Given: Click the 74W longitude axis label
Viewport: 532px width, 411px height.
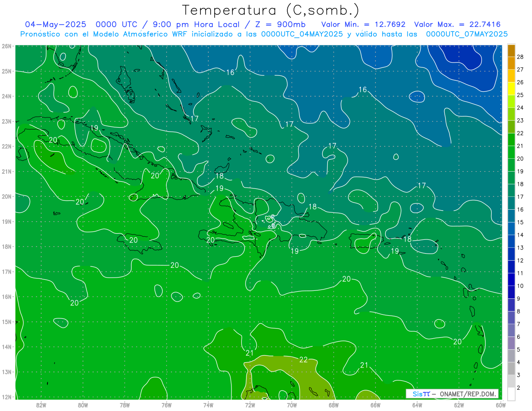Looking at the screenshot, I should pyautogui.click(x=208, y=405).
